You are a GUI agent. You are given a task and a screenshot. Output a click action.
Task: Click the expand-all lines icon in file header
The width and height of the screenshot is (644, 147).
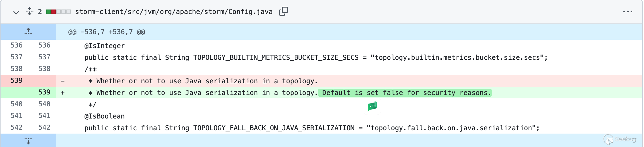[29, 11]
